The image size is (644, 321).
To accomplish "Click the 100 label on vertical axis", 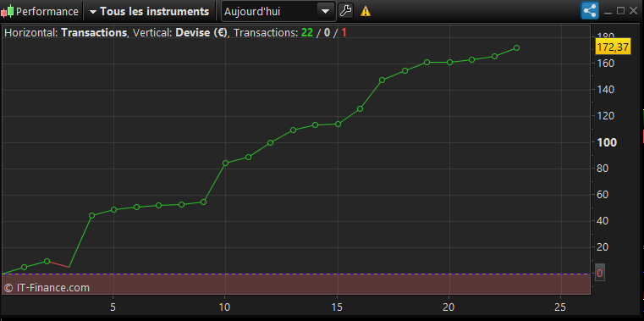I will (x=607, y=142).
